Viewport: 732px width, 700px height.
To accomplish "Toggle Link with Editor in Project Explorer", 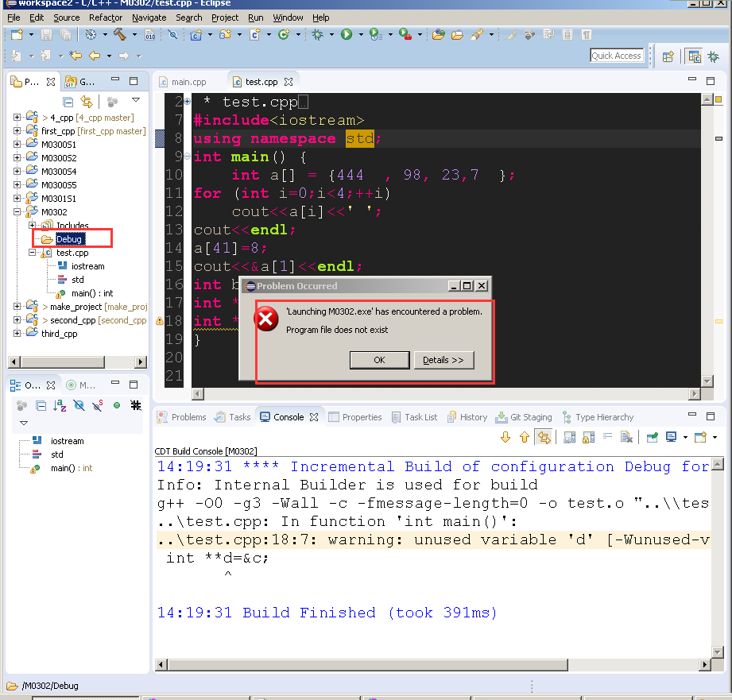I will tap(87, 102).
